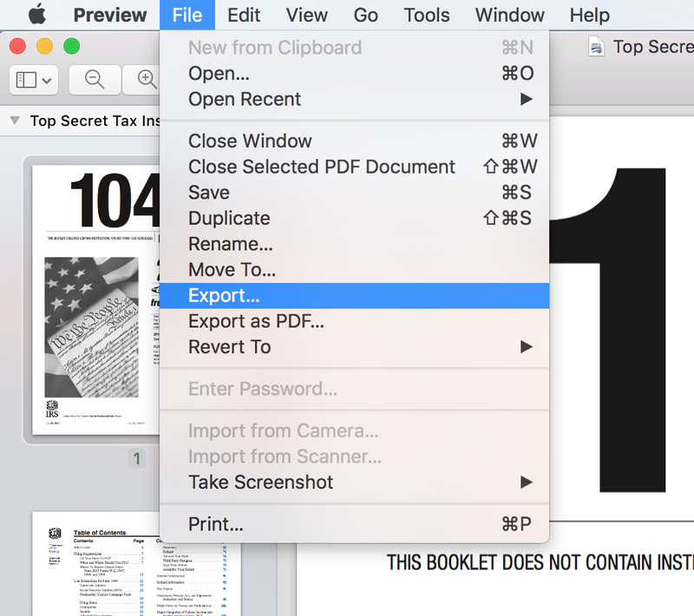Image resolution: width=694 pixels, height=616 pixels.
Task: Click the red close window button
Action: 17,46
